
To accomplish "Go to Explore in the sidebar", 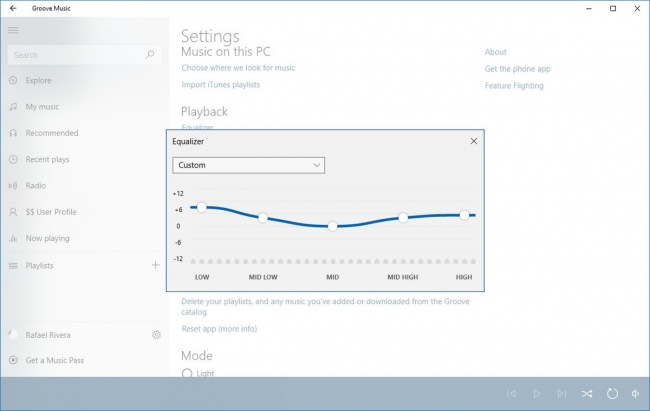I will pos(39,80).
